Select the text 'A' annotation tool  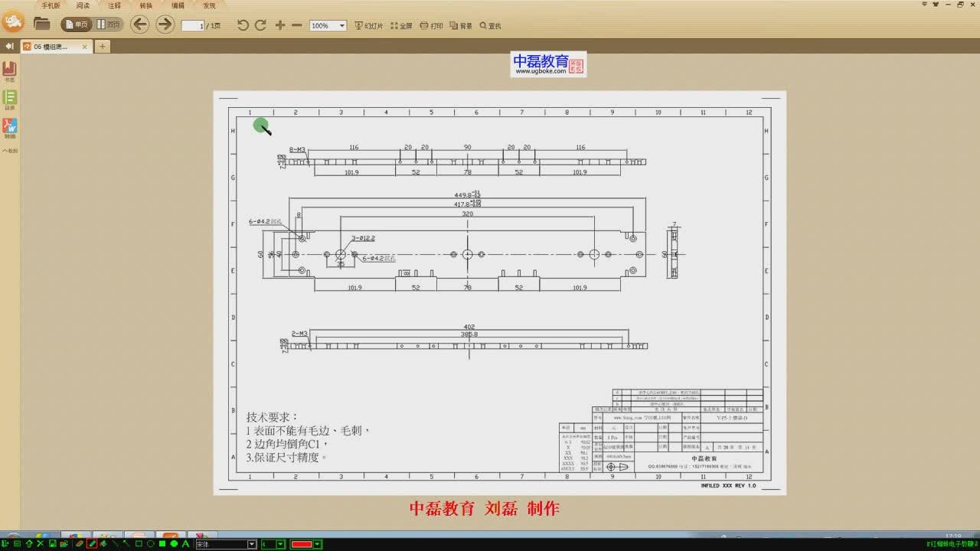tap(185, 544)
